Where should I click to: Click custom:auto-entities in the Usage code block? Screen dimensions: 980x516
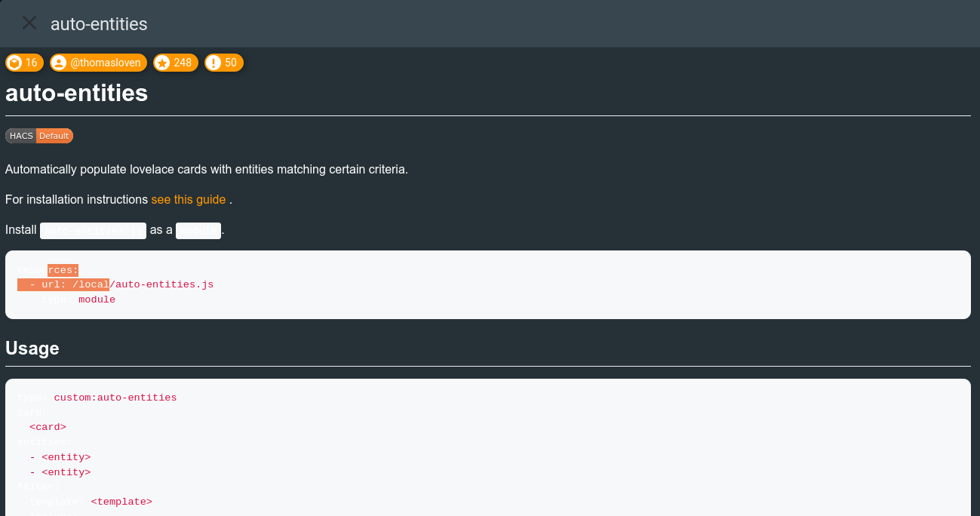(115, 398)
